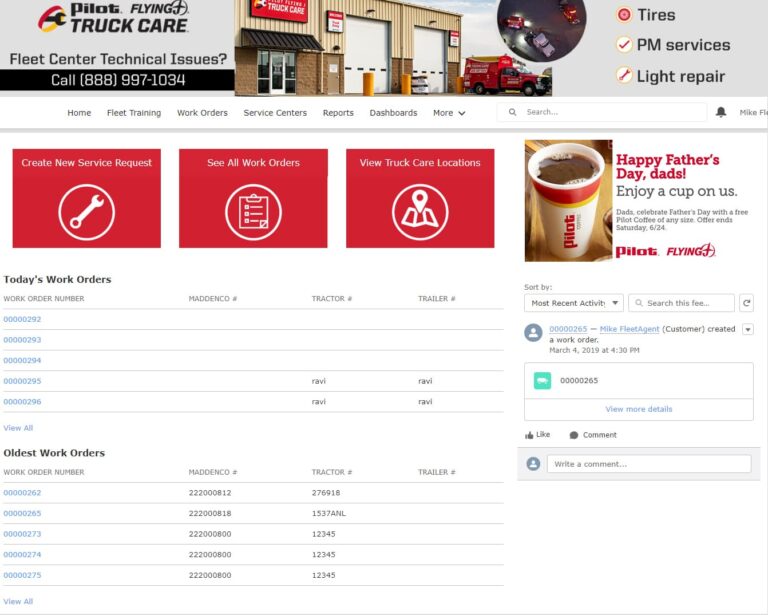Click the teal work order icon for 00000265
Screen dimensions: 768x615
[542, 381]
